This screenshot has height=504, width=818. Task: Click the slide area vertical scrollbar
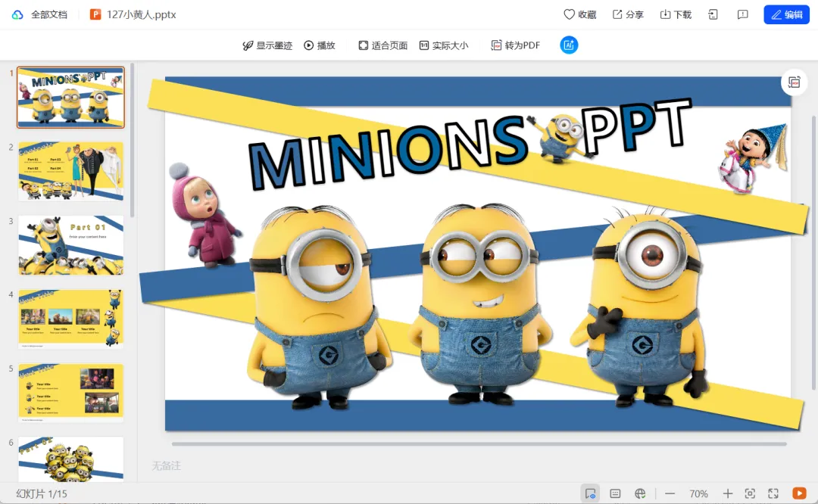(x=813, y=253)
